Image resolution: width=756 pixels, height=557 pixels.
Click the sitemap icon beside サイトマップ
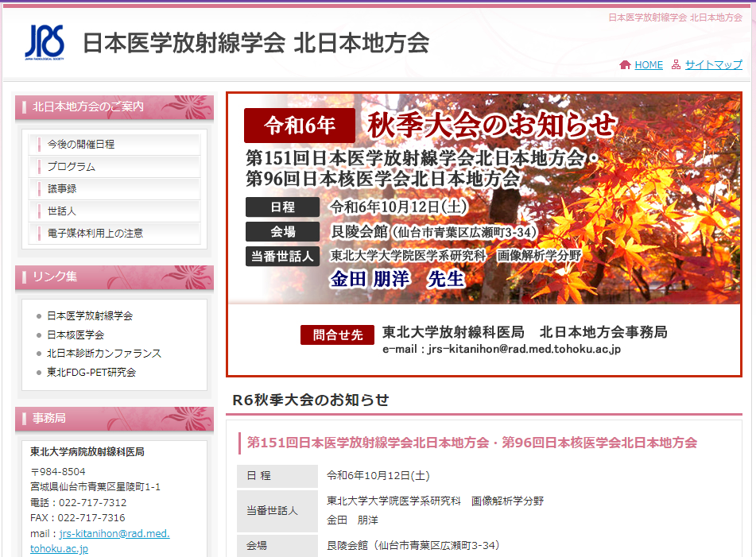click(676, 64)
